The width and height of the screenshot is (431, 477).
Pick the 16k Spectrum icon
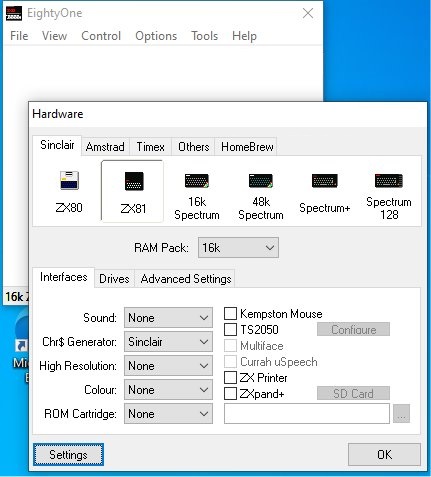click(x=197, y=181)
